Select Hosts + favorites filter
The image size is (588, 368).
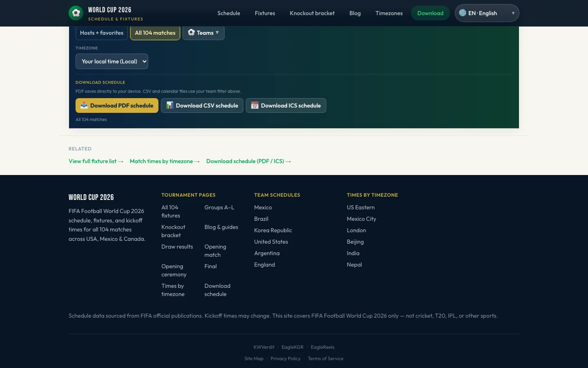[102, 33]
